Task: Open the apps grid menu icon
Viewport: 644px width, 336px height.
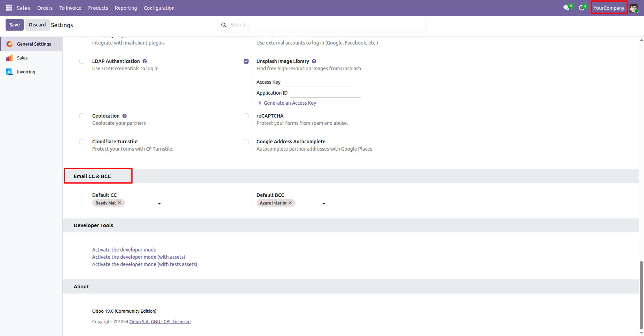Action: [x=9, y=8]
